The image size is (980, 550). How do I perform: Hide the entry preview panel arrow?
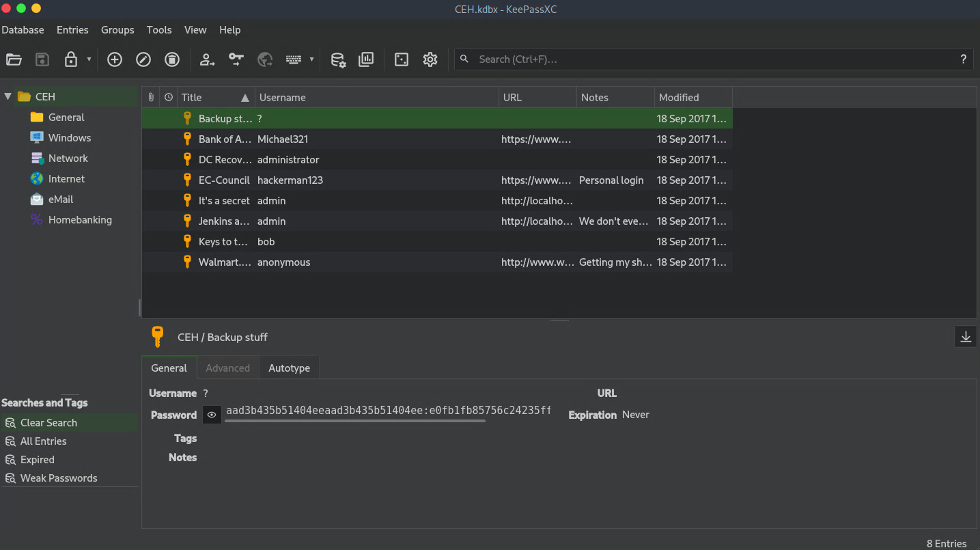[x=966, y=337]
